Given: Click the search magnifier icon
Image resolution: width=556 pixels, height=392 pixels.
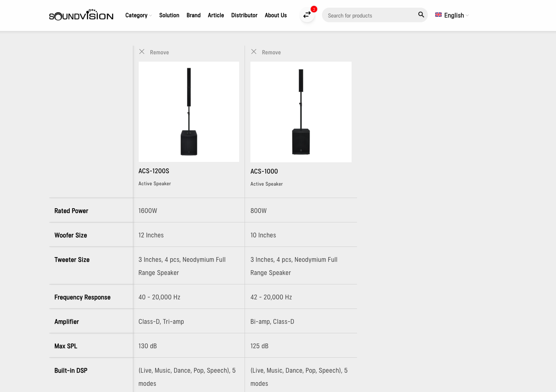Looking at the screenshot, I should (x=421, y=15).
